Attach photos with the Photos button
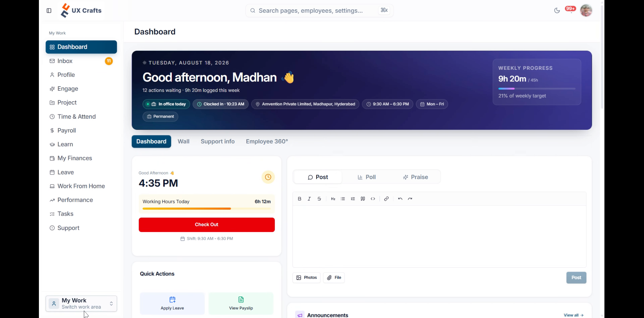 (307, 278)
